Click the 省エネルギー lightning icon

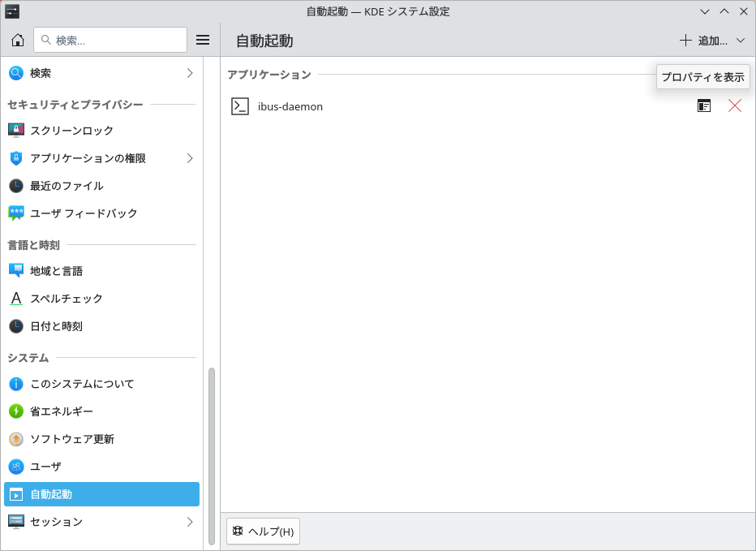pos(16,411)
